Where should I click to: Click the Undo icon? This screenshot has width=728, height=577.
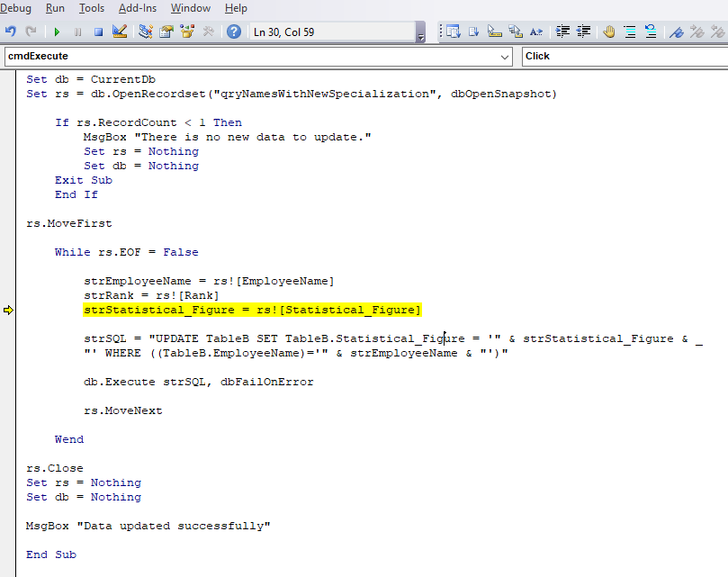click(10, 32)
